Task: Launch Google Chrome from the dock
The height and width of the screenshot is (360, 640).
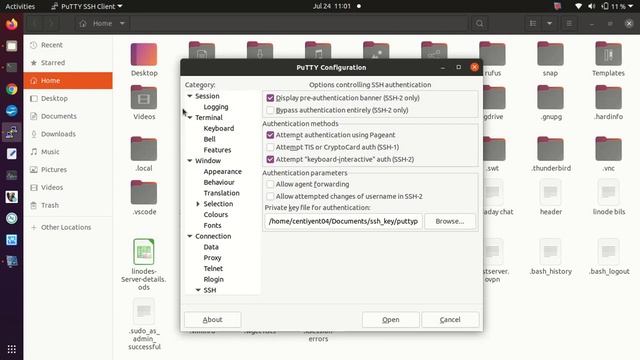Action: [11, 89]
